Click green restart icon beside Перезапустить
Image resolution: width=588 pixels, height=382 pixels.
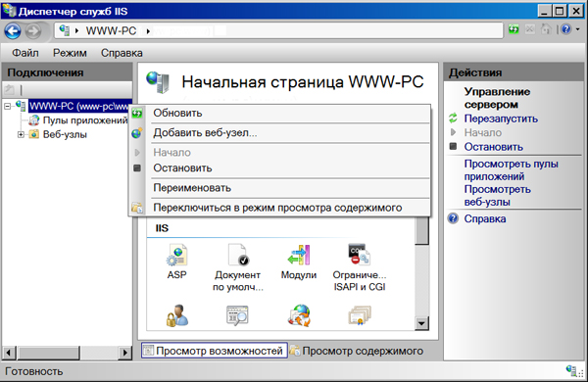tap(453, 119)
